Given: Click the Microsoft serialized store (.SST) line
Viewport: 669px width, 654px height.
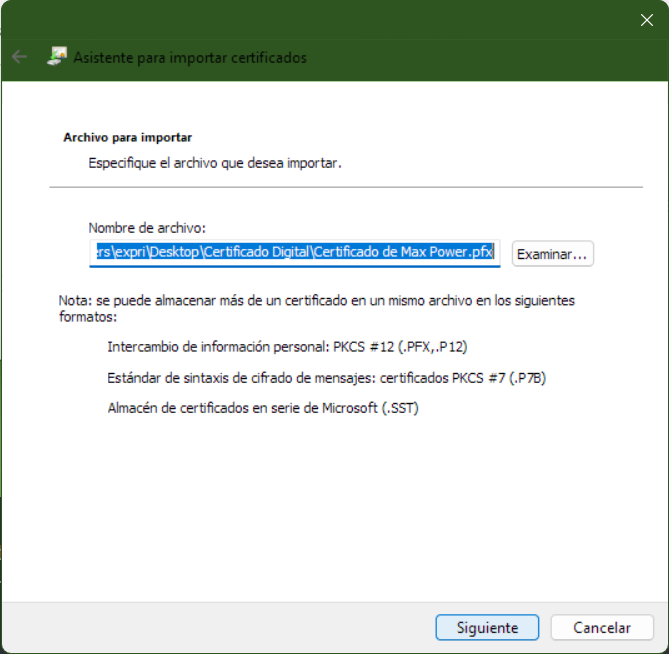Looking at the screenshot, I should [x=262, y=408].
